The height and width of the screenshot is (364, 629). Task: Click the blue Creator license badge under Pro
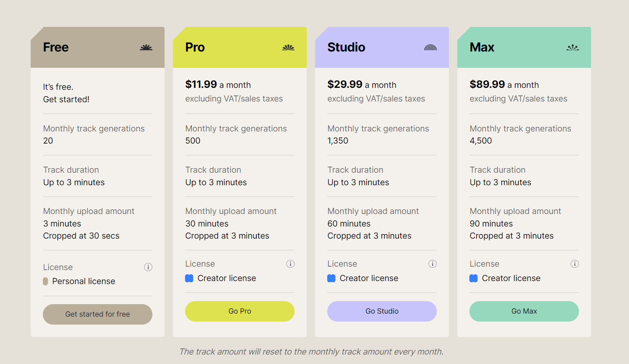[189, 278]
